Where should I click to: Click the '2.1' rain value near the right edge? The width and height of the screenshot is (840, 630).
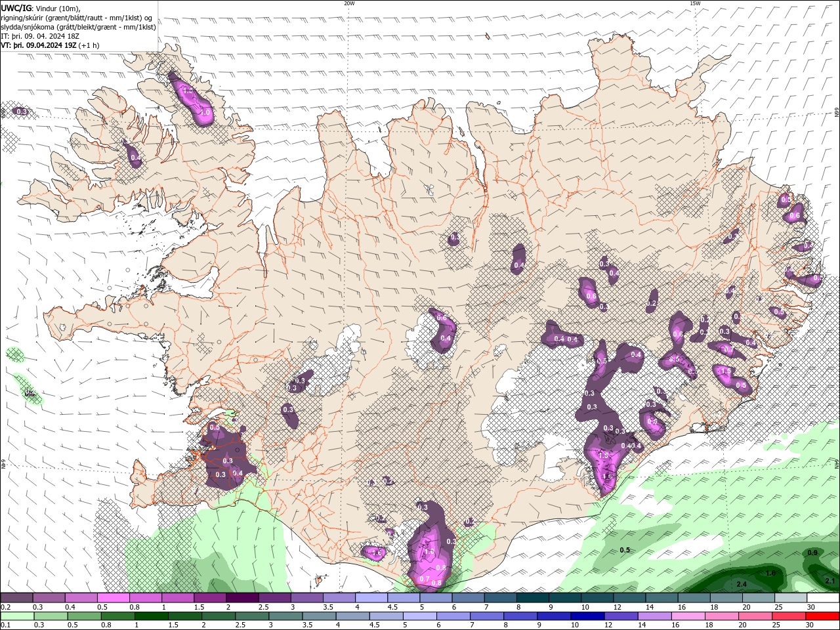coord(830,581)
